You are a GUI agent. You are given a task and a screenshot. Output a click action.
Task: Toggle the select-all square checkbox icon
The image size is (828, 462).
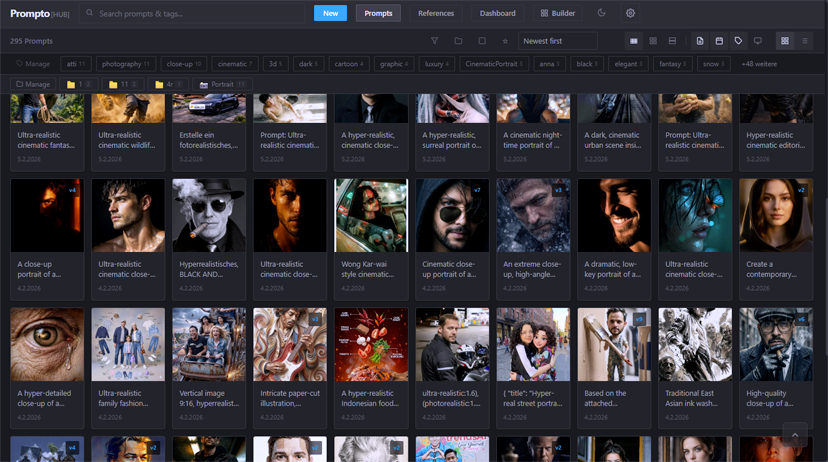coord(482,41)
